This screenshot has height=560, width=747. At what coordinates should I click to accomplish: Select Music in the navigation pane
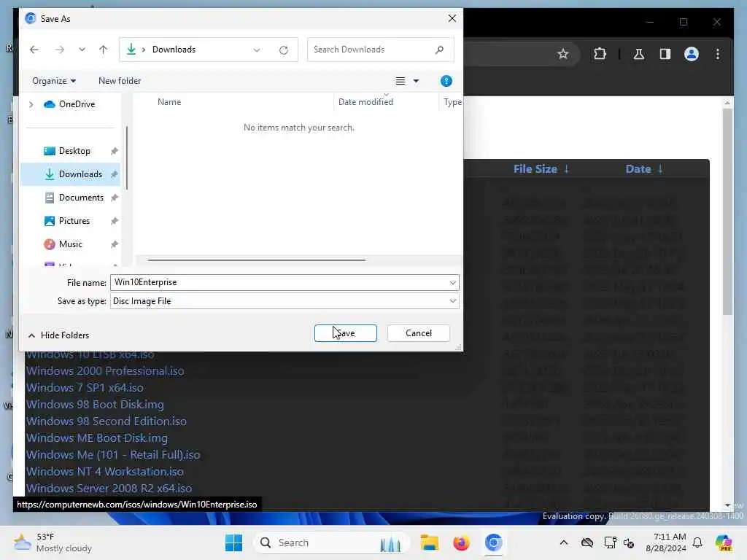pyautogui.click(x=71, y=244)
